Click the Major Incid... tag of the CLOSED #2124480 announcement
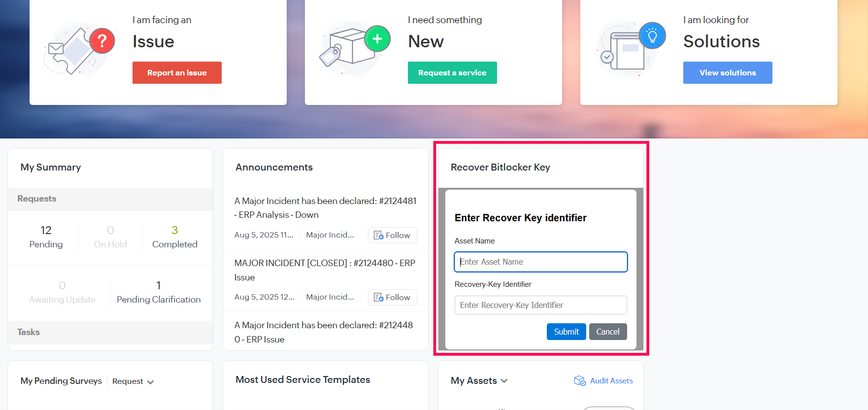 pyautogui.click(x=330, y=297)
